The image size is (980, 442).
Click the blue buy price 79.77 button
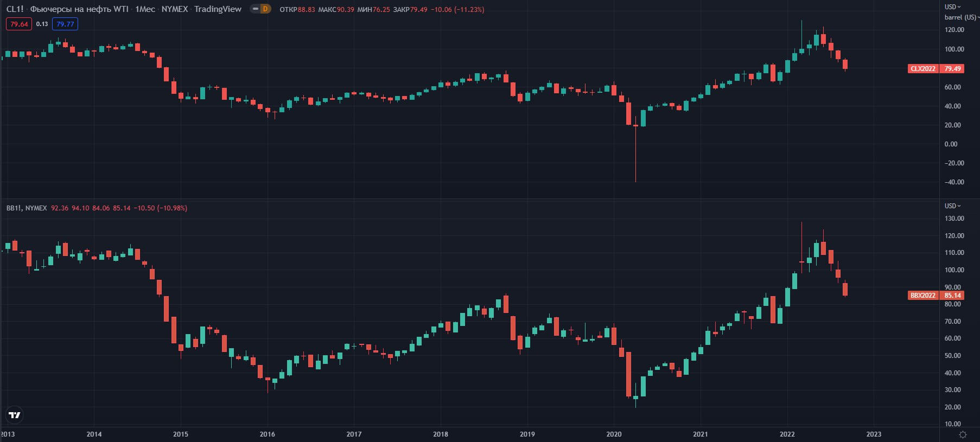pyautogui.click(x=65, y=24)
